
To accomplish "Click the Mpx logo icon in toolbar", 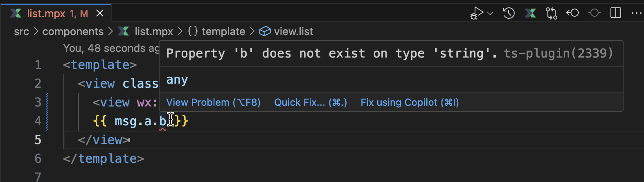I will pyautogui.click(x=530, y=13).
